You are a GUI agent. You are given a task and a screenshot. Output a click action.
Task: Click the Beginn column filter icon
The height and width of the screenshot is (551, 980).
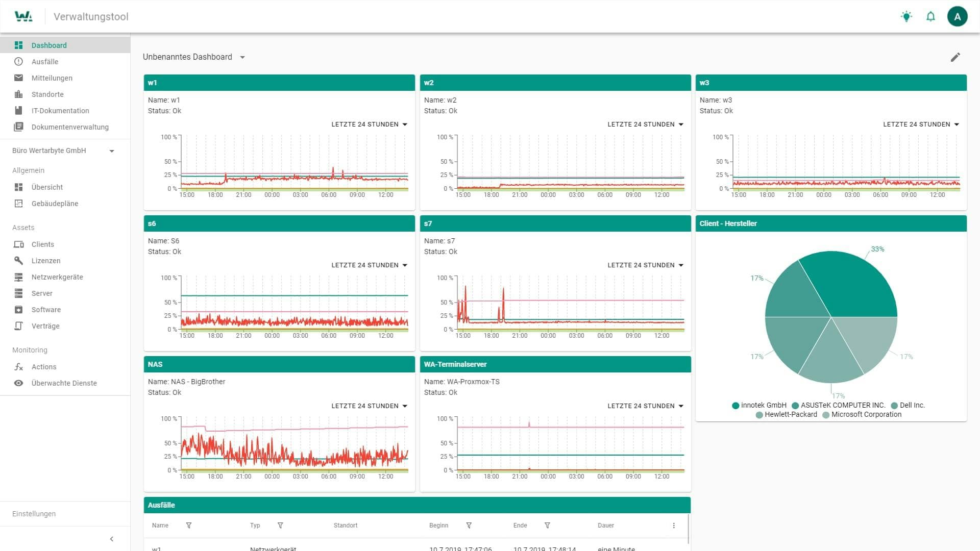[x=469, y=525]
